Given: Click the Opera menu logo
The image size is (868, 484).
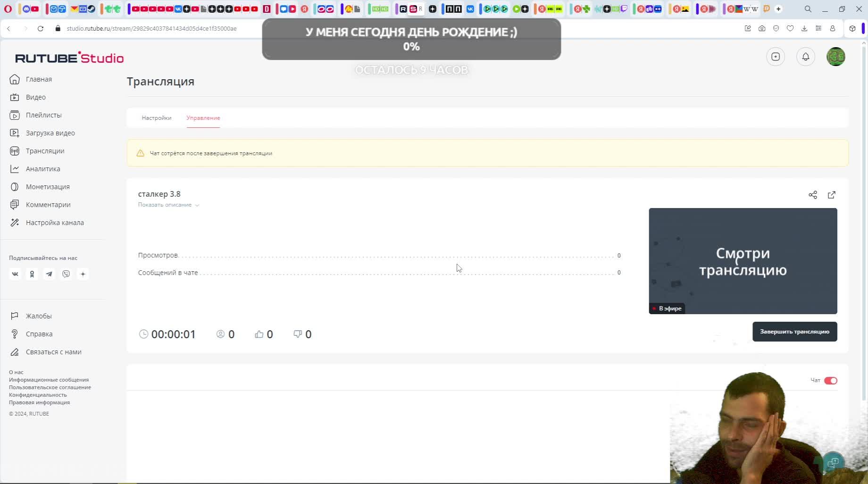Looking at the screenshot, I should (x=8, y=9).
